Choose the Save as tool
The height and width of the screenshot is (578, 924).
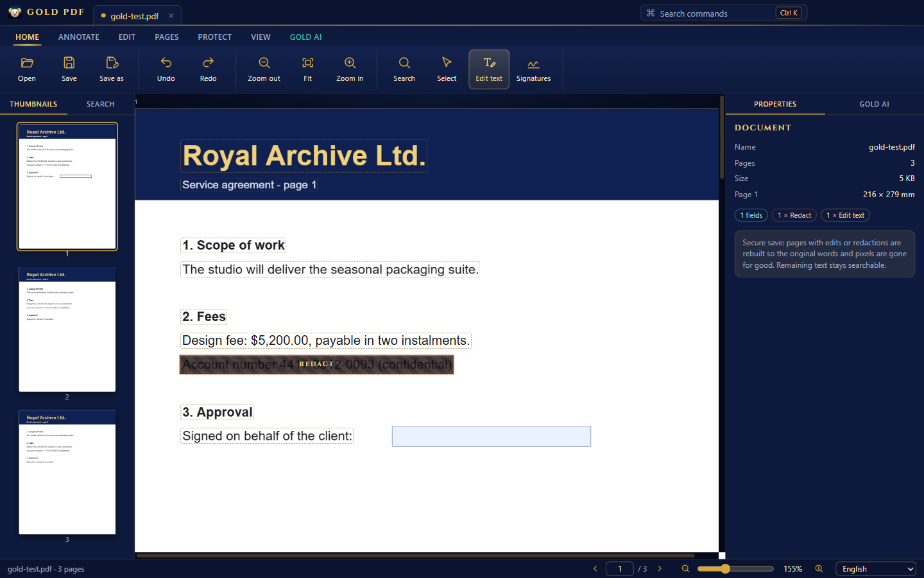coord(112,69)
